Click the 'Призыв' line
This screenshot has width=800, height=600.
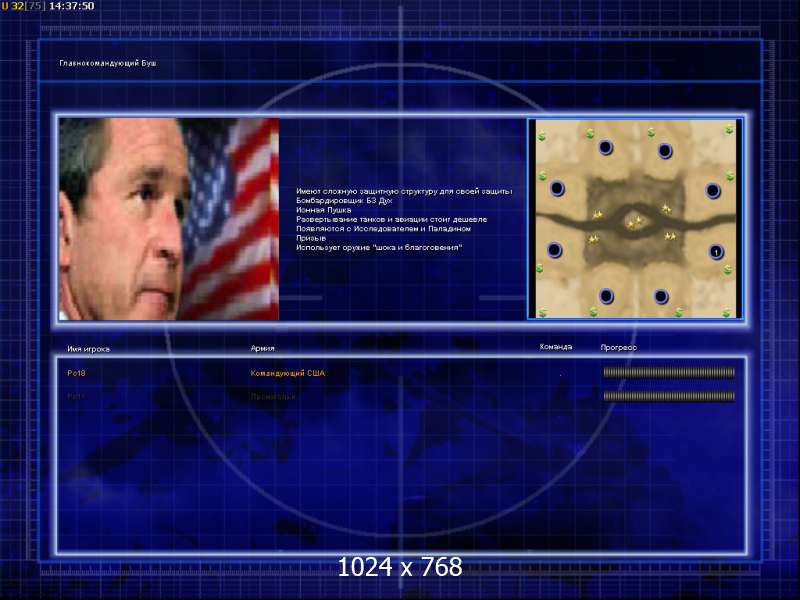click(311, 238)
